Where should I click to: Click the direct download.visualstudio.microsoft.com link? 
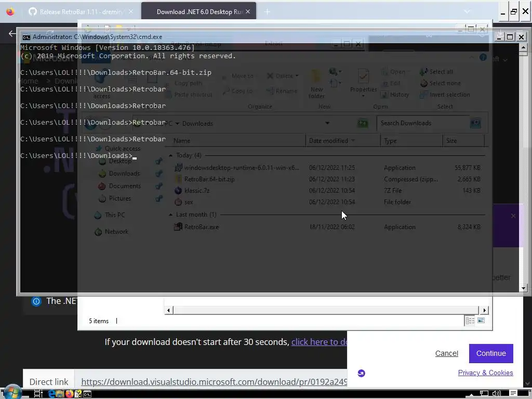pos(214,382)
